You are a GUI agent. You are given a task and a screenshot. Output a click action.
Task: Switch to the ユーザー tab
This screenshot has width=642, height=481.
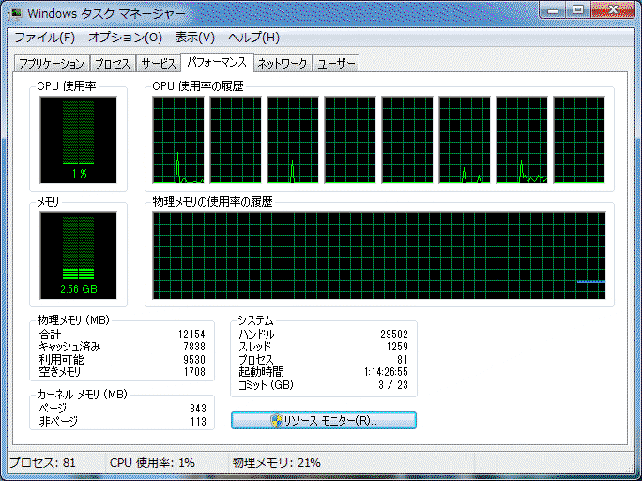coord(336,64)
